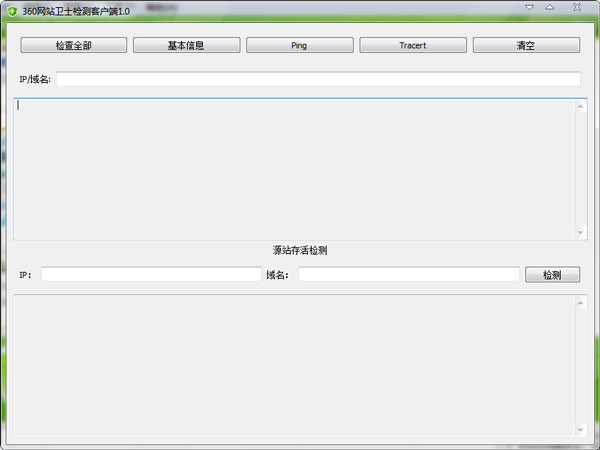Run the Ping test button
Screen dimensions: 600x450
click(300, 45)
